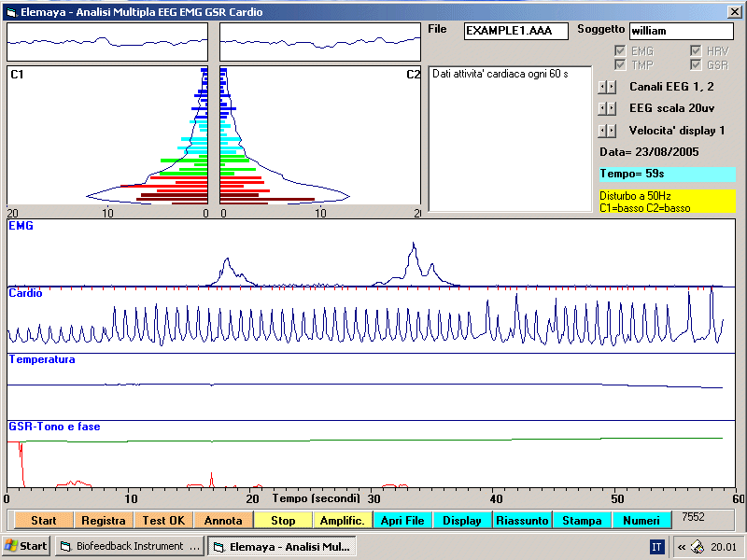The height and width of the screenshot is (560, 747).
Task: Click the Test OK button
Action: pyautogui.click(x=163, y=521)
